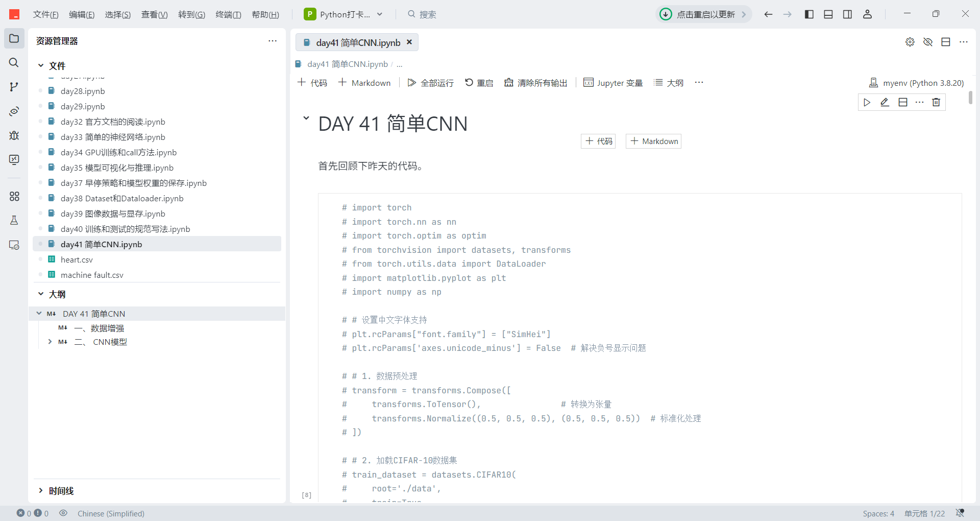The height and width of the screenshot is (521, 980).
Task: Delete the current cell with the trash icon
Action: (936, 102)
